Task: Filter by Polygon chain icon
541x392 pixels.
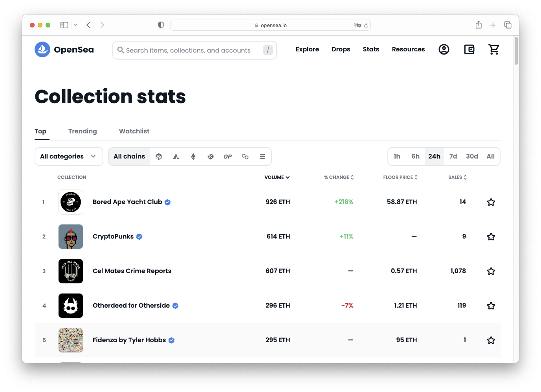Action: point(245,157)
